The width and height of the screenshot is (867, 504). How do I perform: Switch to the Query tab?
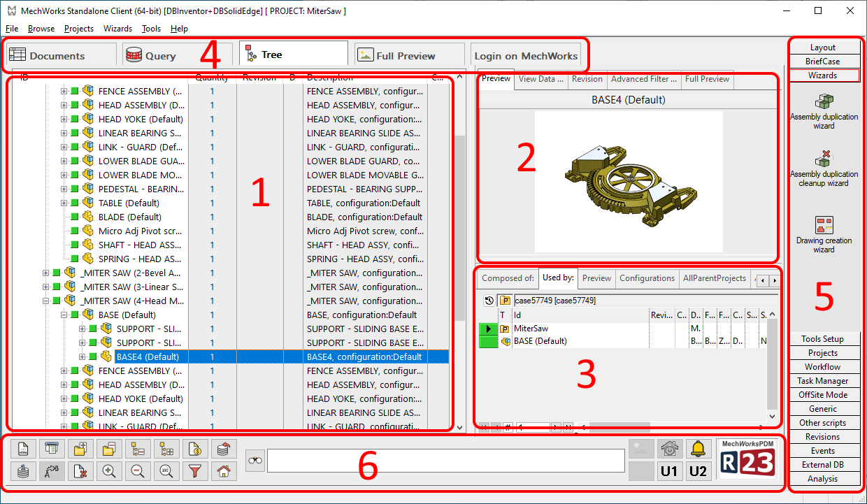pyautogui.click(x=178, y=55)
